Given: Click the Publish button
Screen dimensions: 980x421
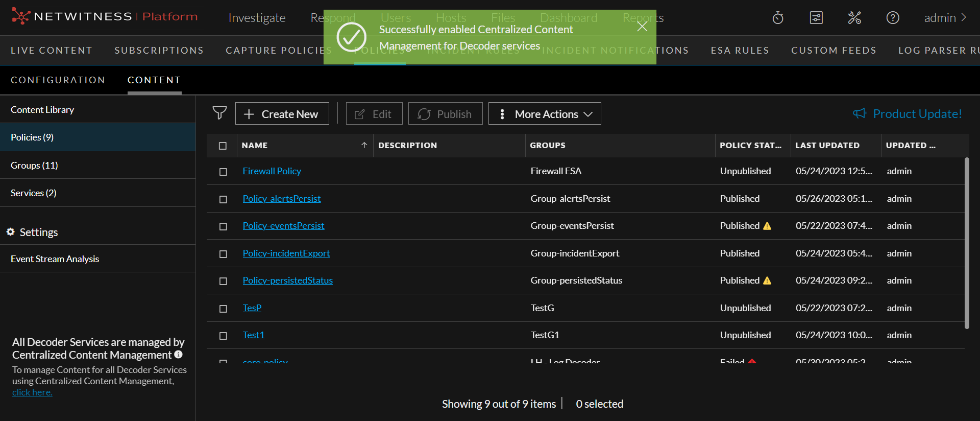Looking at the screenshot, I should click(446, 113).
